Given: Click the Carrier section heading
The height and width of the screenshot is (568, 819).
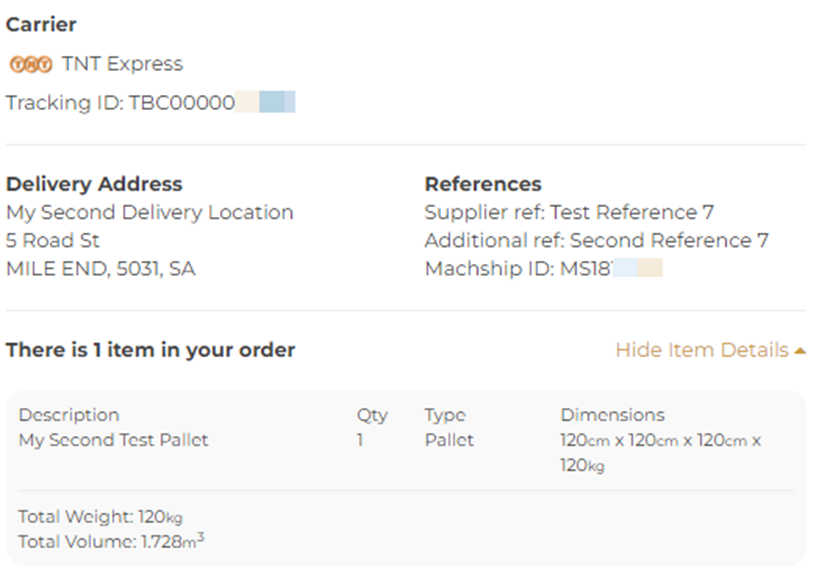Looking at the screenshot, I should click(x=41, y=24).
